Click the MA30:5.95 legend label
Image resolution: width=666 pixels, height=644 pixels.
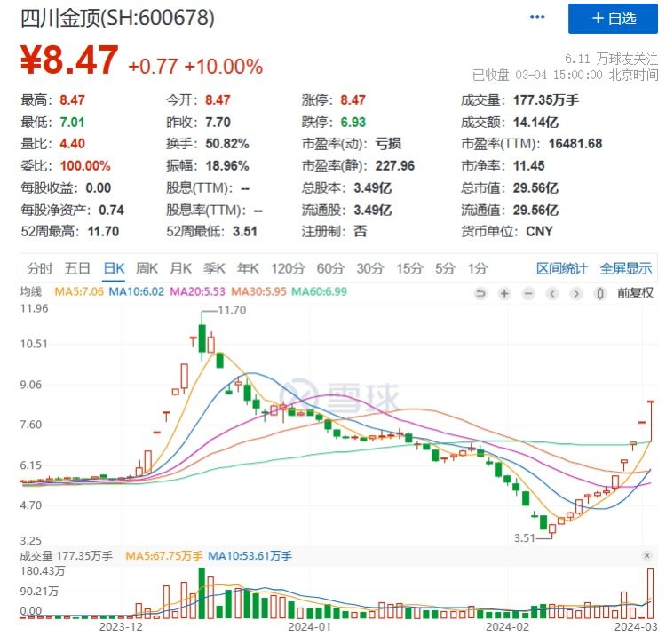pyautogui.click(x=258, y=292)
